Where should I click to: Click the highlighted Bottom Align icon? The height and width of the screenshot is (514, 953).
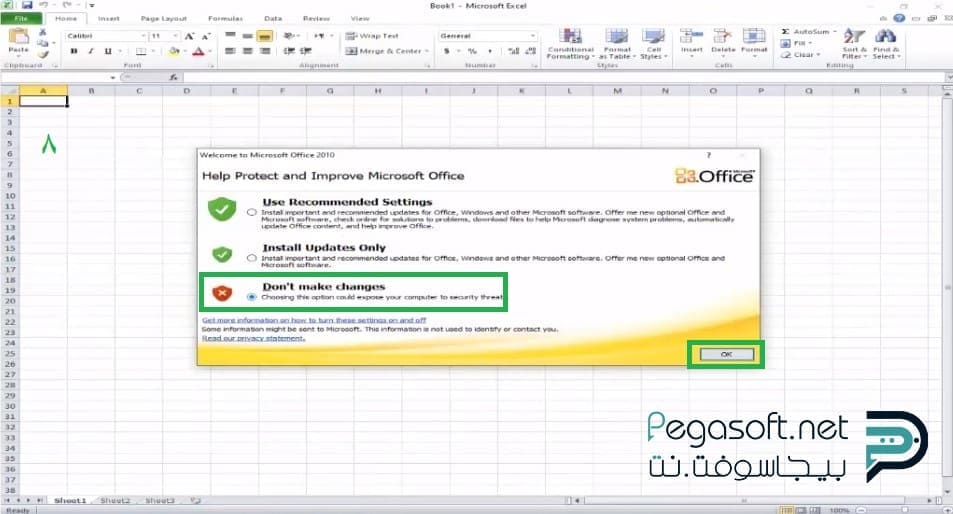tap(264, 36)
